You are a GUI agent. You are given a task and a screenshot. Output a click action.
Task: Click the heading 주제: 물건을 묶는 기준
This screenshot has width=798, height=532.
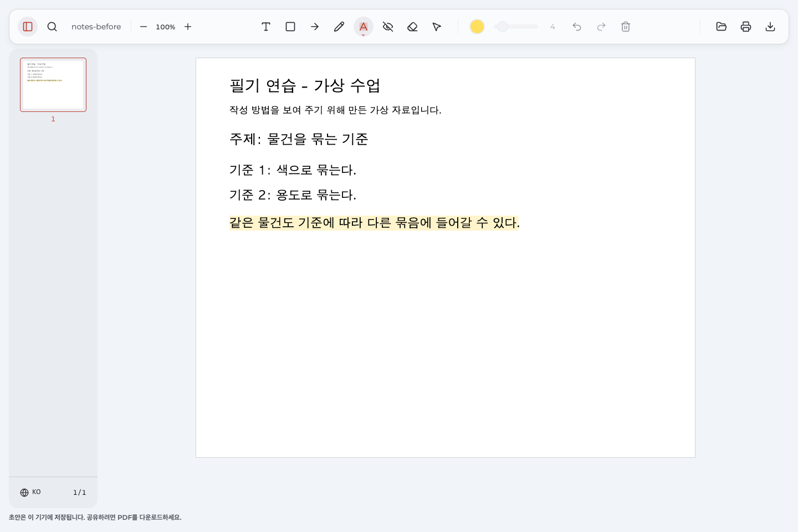(x=299, y=139)
